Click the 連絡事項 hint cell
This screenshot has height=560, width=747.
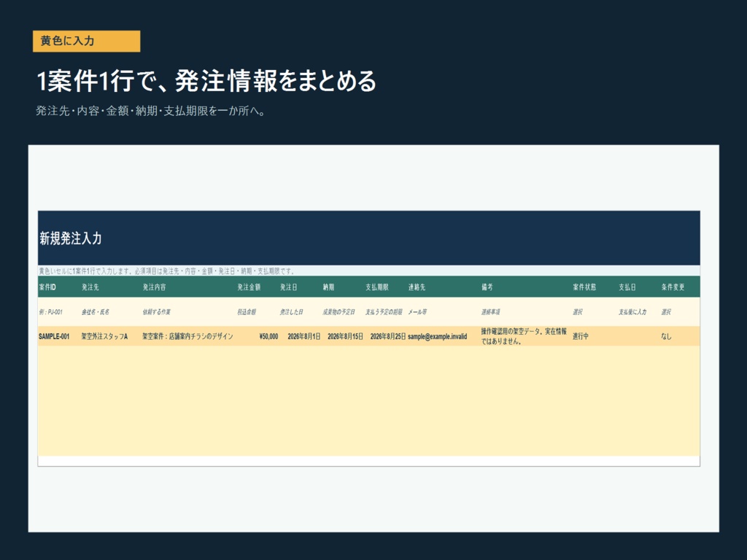[x=490, y=312]
